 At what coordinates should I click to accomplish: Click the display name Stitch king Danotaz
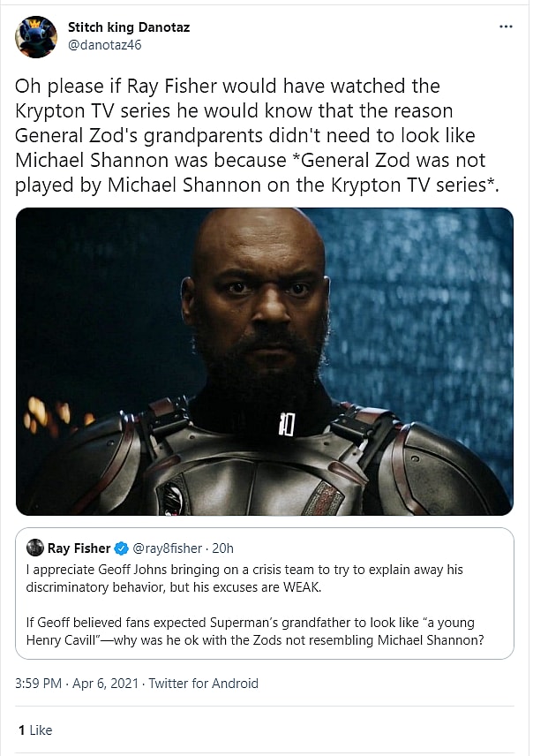[129, 27]
